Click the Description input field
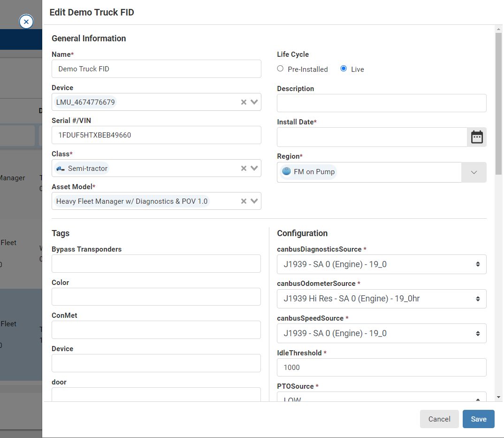504x438 pixels. click(x=382, y=103)
